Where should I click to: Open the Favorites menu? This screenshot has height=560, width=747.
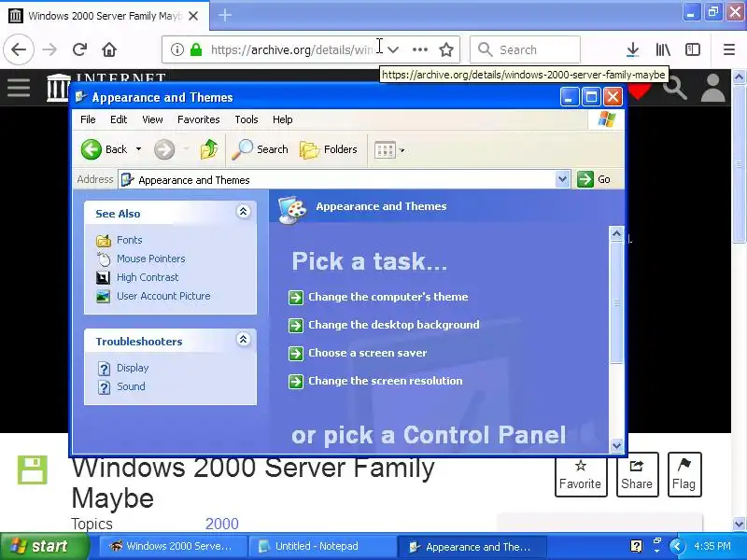(198, 119)
